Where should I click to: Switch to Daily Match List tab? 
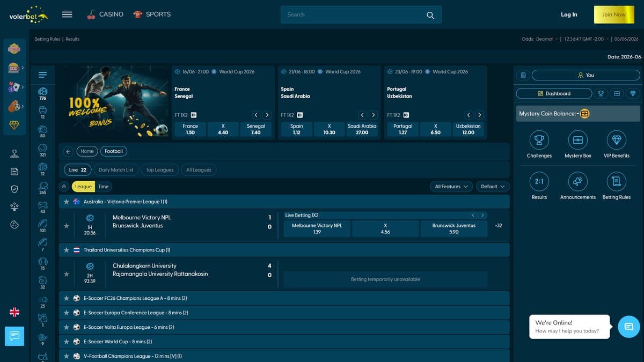pos(116,170)
